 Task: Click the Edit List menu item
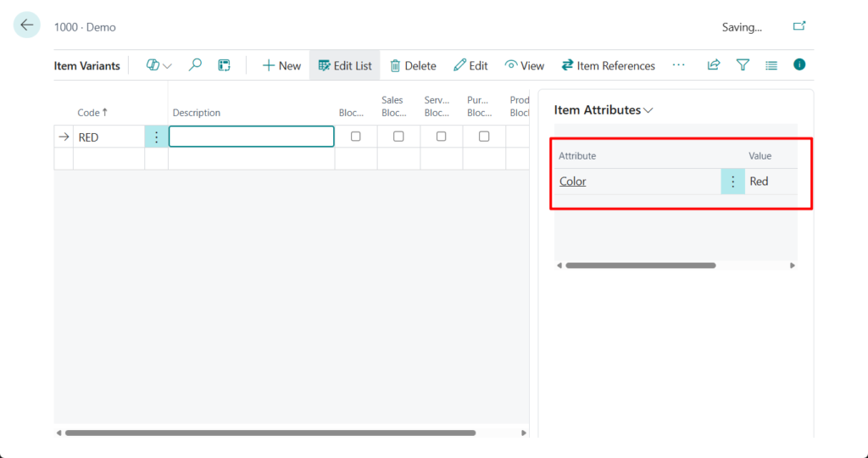[x=345, y=65]
